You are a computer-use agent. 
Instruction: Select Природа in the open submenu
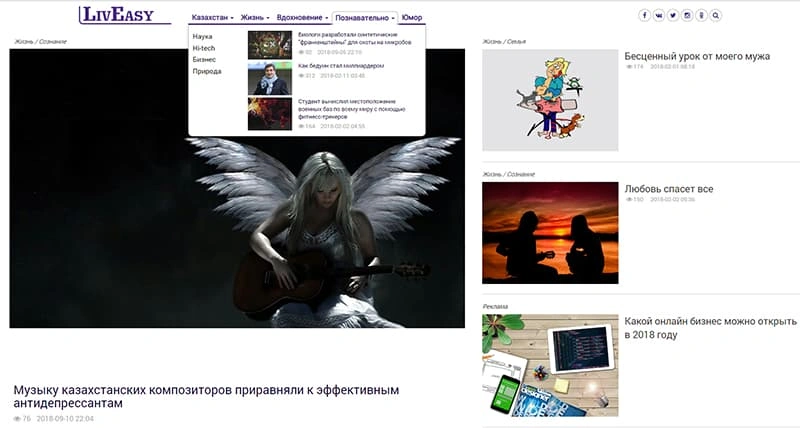207,71
